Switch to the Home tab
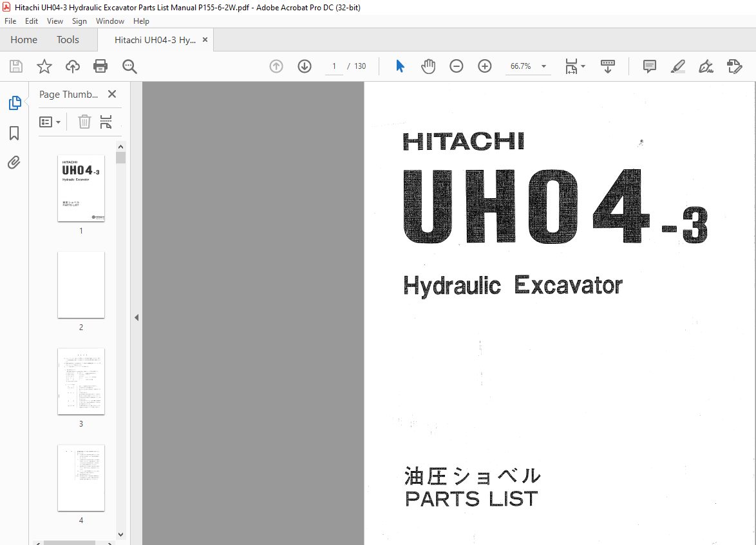 24,40
